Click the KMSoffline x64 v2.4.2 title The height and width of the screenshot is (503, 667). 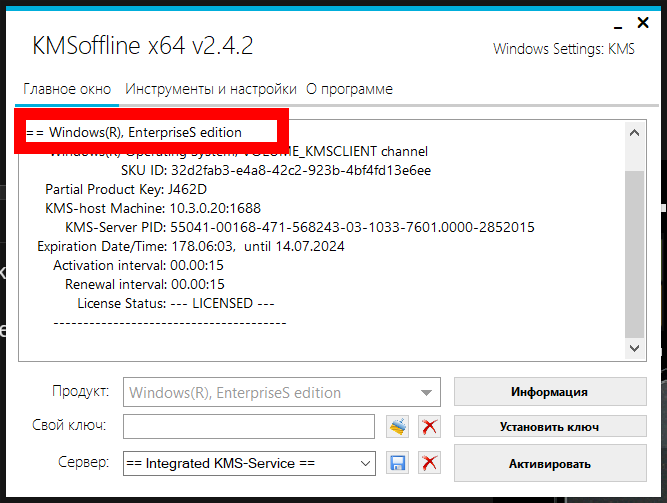click(x=143, y=46)
